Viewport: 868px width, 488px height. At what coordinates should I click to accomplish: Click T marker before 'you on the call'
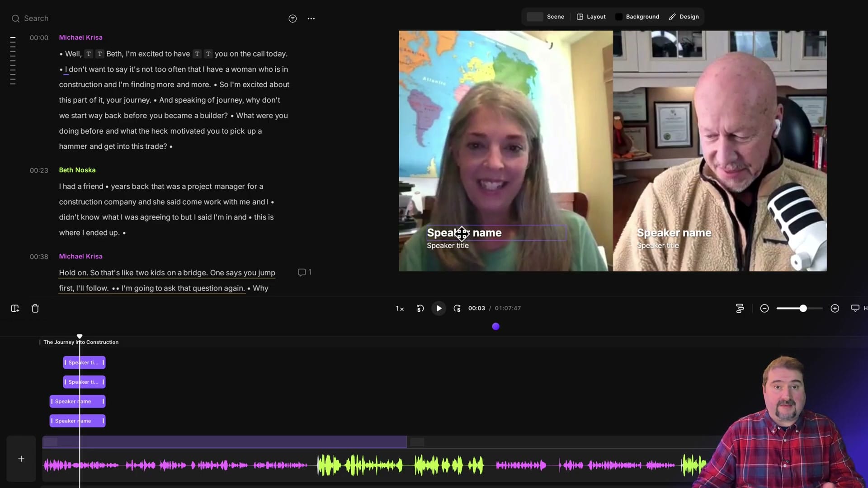coord(208,54)
